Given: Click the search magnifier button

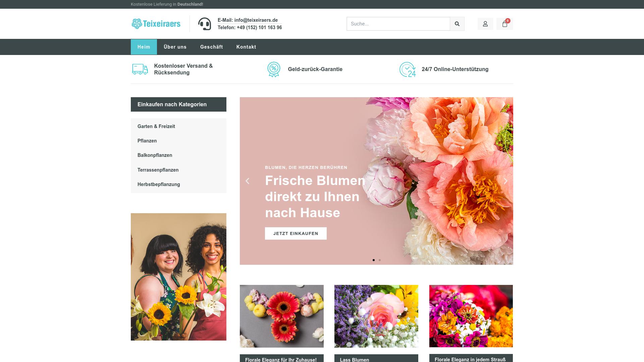Looking at the screenshot, I should point(457,24).
